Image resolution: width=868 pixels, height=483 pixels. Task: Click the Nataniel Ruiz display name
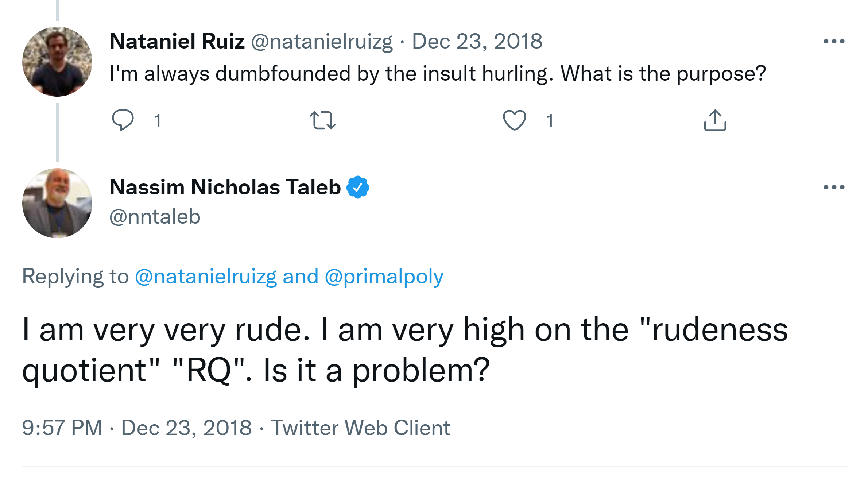tap(177, 41)
